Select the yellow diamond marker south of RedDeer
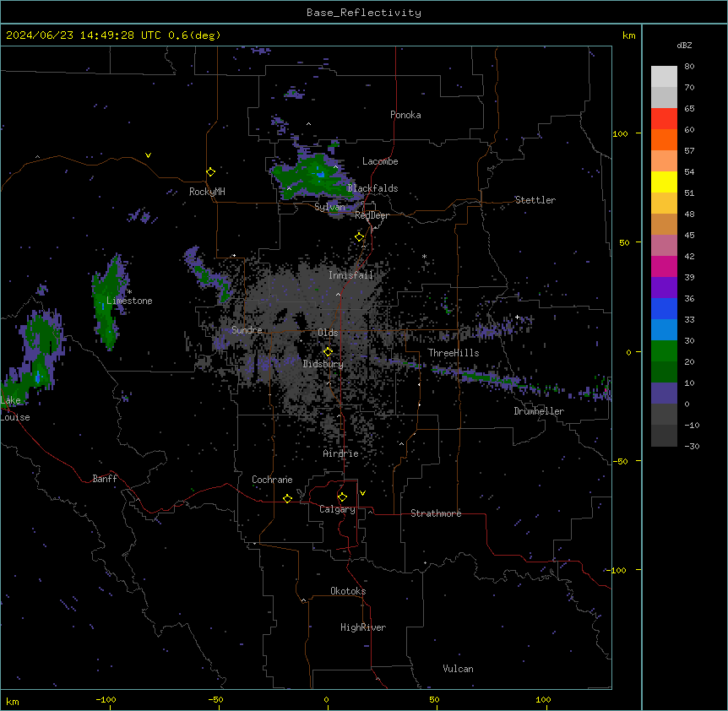The height and width of the screenshot is (711, 728). pyautogui.click(x=360, y=237)
